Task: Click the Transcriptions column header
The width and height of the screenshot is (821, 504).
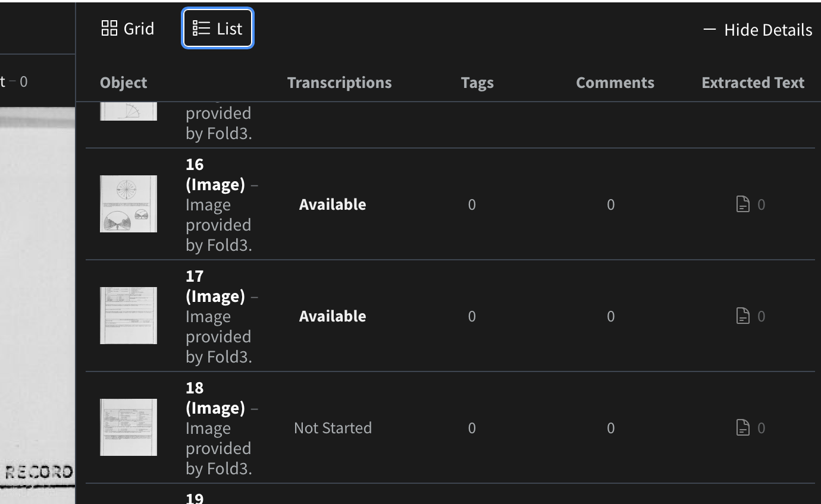Action: point(339,83)
